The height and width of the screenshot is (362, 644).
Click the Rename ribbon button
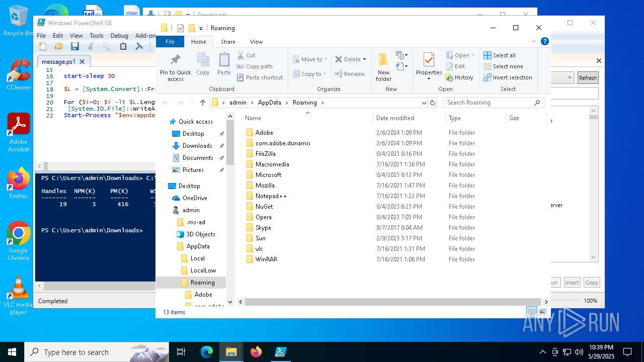[350, 74]
